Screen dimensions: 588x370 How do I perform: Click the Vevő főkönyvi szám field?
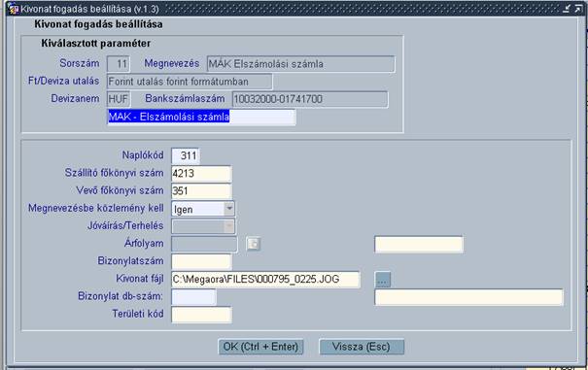point(201,191)
